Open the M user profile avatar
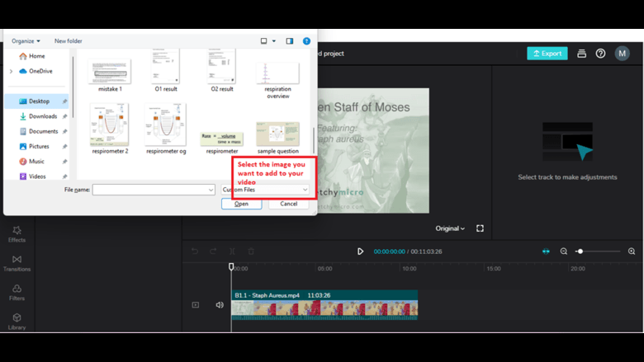 pyautogui.click(x=623, y=54)
